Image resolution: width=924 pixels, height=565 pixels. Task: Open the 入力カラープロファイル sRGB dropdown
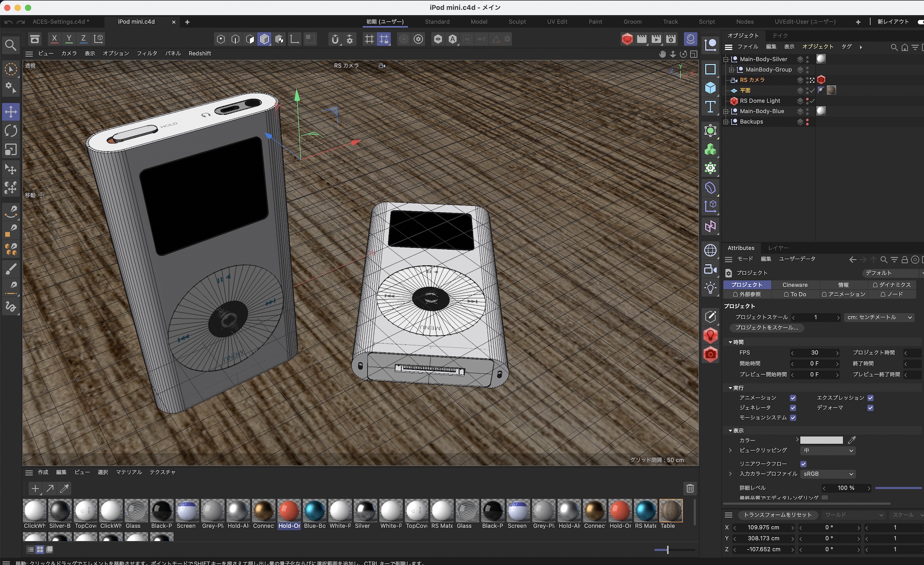click(827, 474)
